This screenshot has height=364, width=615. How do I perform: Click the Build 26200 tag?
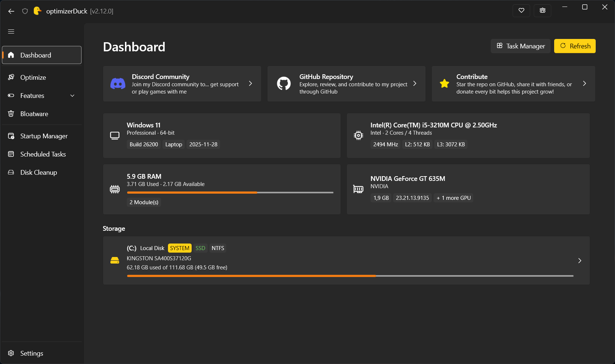click(x=144, y=145)
